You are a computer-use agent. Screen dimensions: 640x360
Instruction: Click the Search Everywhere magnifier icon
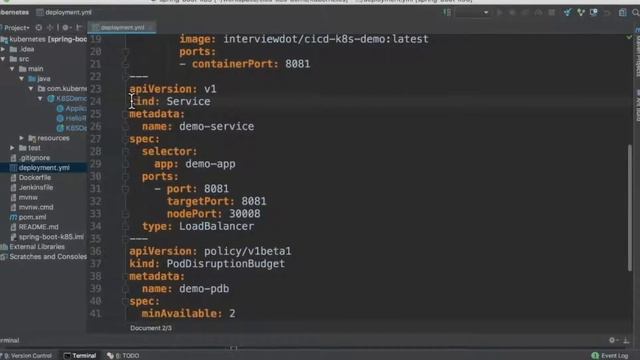636,13
